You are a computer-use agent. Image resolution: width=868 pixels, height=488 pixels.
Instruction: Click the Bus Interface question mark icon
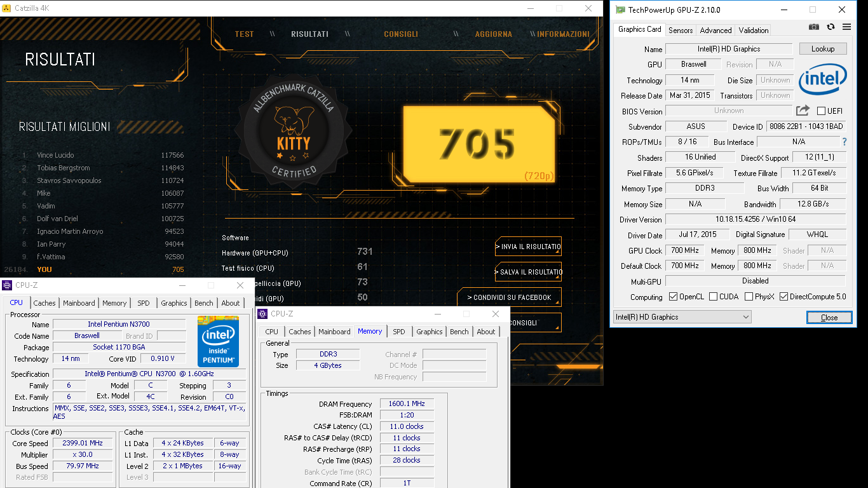click(844, 142)
